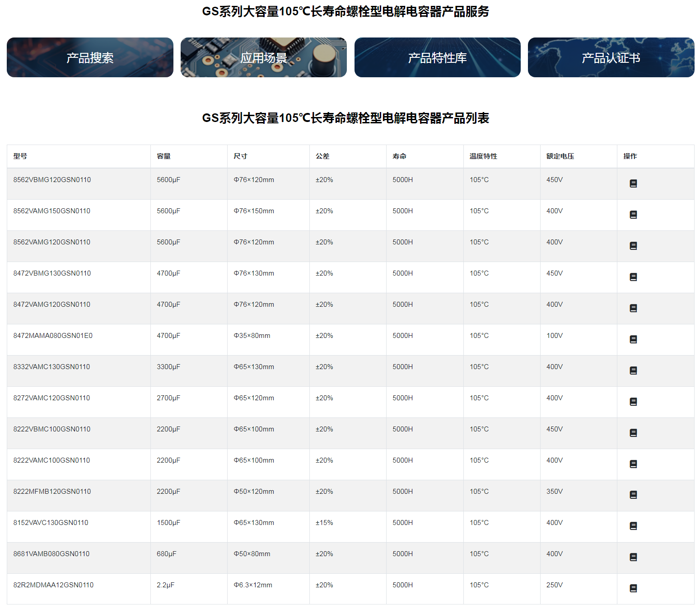Screen dimensions: 700x609
Task: Click document icon in 8562VAMG150GSN0110 row
Action: coord(633,215)
